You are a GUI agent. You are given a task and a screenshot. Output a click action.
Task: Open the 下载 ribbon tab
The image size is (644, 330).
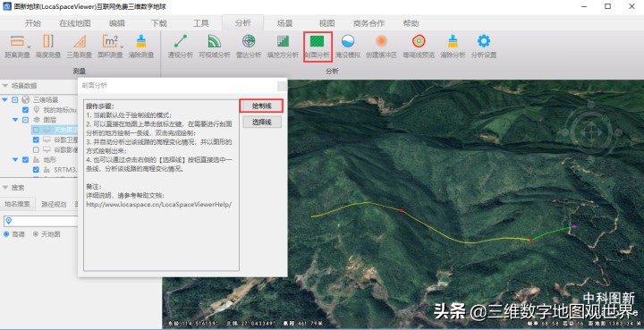(159, 23)
